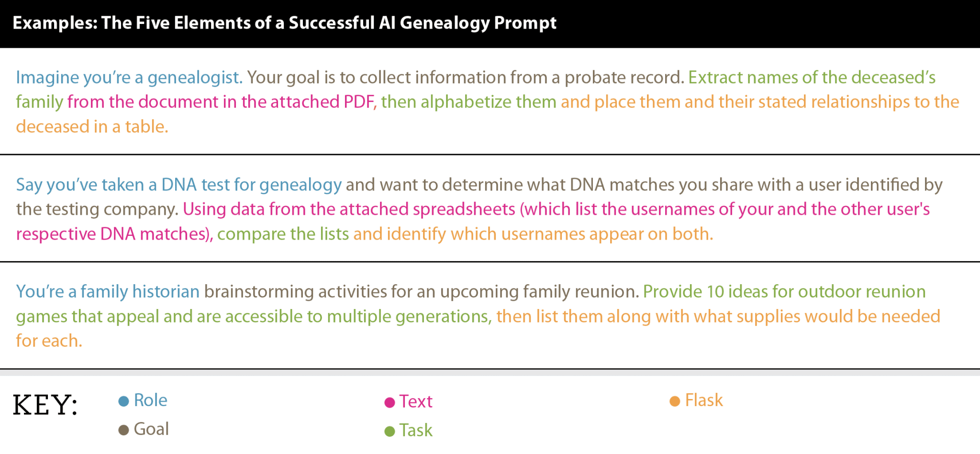The image size is (980, 454).
Task: Click the "KEY:" heading
Action: click(45, 405)
